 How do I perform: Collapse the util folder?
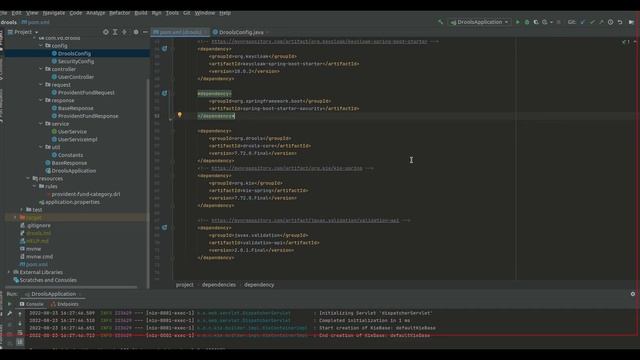(41, 147)
